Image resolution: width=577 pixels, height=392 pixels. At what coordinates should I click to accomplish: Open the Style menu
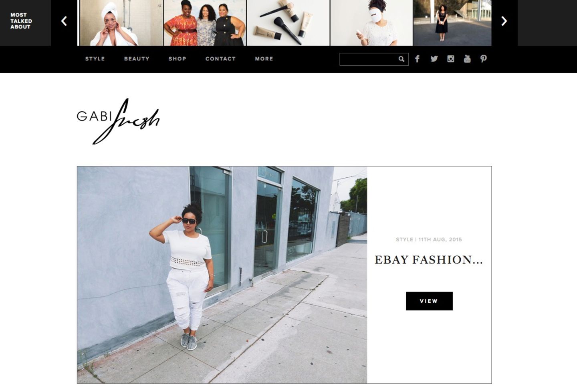tap(95, 59)
